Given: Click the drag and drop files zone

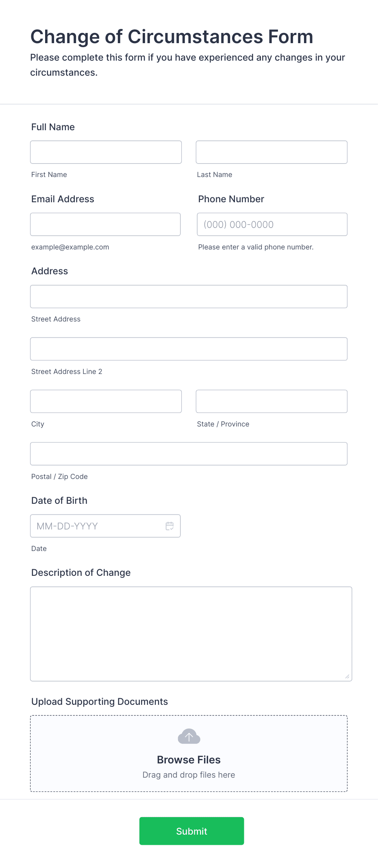Looking at the screenshot, I should (x=189, y=775).
